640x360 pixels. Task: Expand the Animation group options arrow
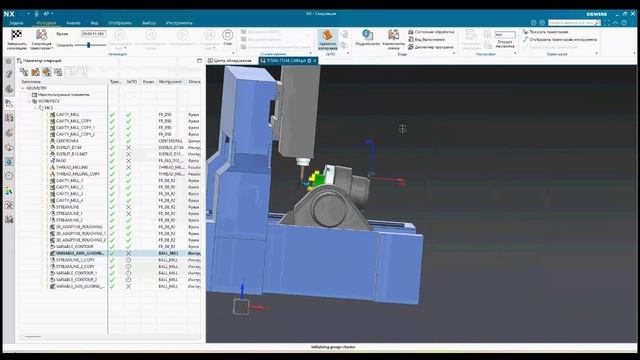pyautogui.click(x=233, y=53)
